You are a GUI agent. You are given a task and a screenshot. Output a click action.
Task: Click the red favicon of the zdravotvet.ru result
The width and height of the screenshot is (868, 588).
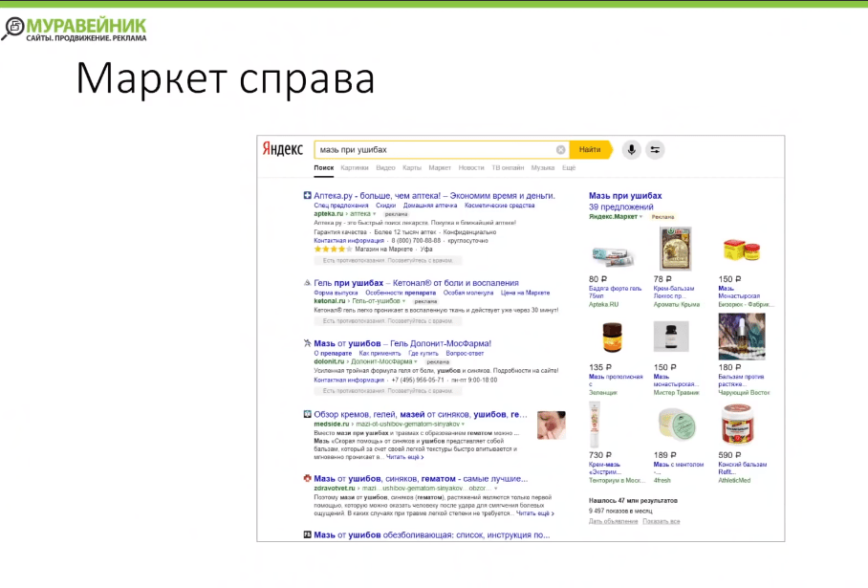tap(307, 478)
